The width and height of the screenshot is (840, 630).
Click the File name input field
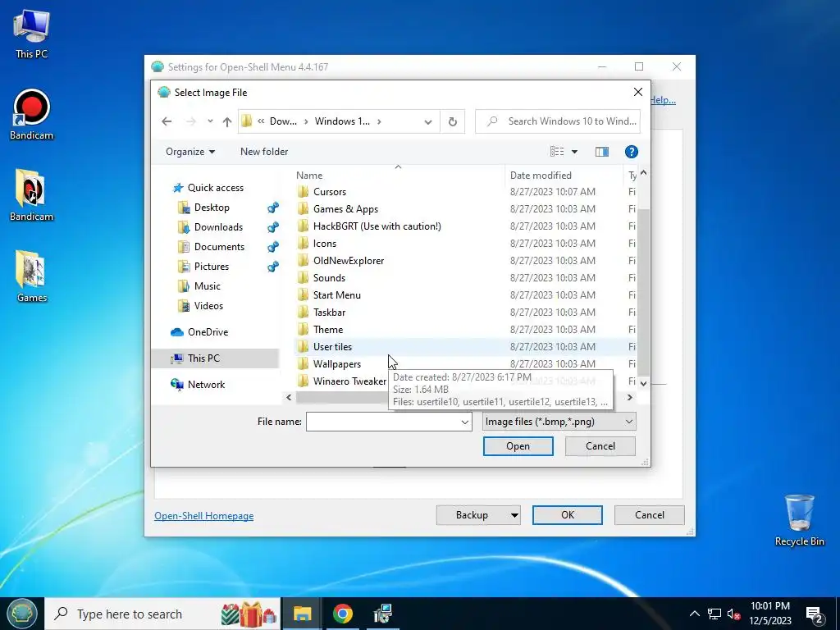tap(382, 422)
